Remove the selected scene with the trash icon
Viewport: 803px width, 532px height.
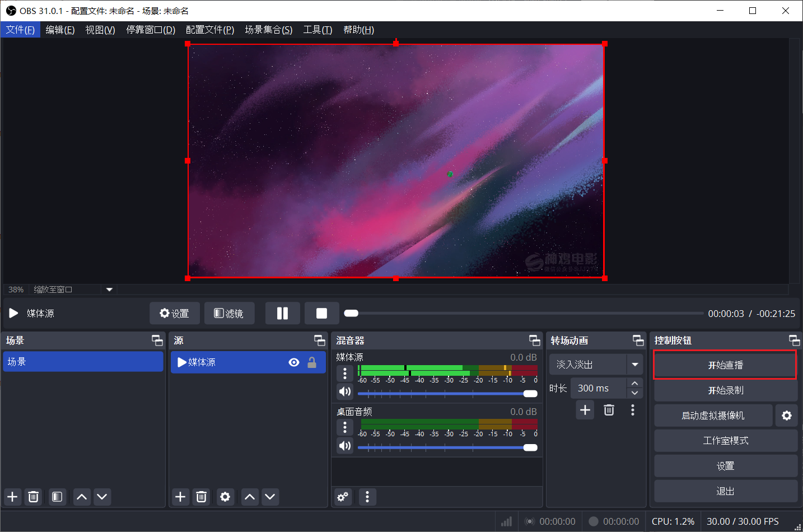point(34,497)
